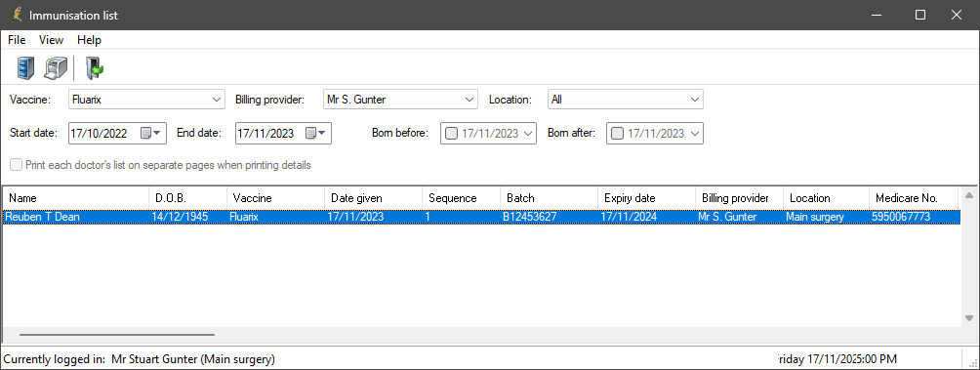Enable the Born before date checkbox

[x=451, y=133]
